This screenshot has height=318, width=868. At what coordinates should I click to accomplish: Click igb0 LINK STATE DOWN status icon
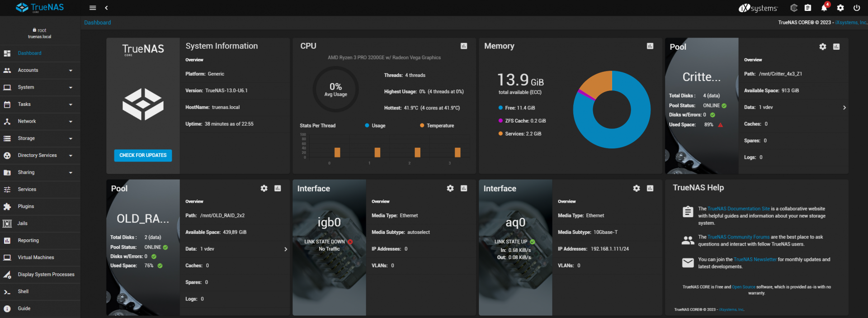tap(350, 242)
